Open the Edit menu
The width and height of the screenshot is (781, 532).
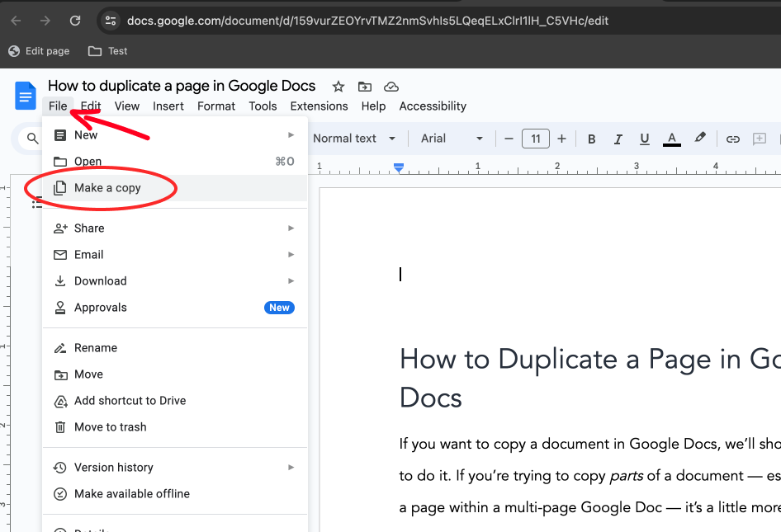point(91,106)
